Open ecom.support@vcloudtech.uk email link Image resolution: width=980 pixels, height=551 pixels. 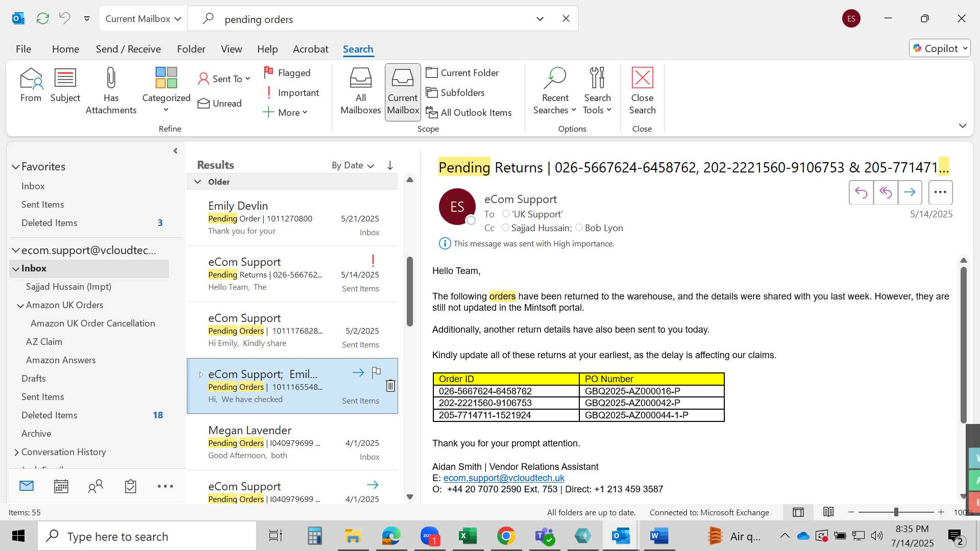pos(504,478)
